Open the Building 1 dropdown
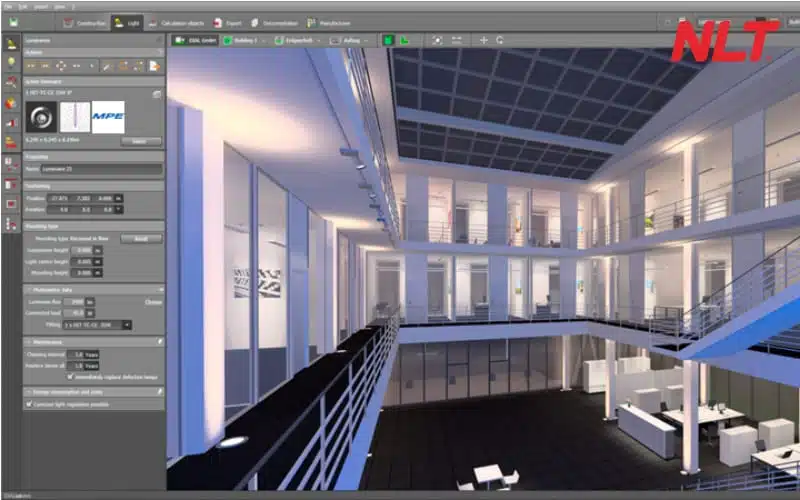 245,40
